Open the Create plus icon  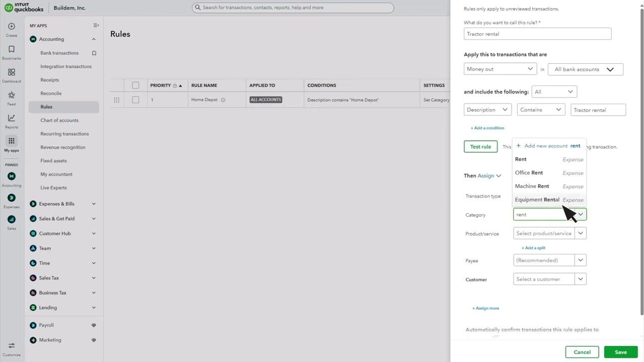point(12,26)
